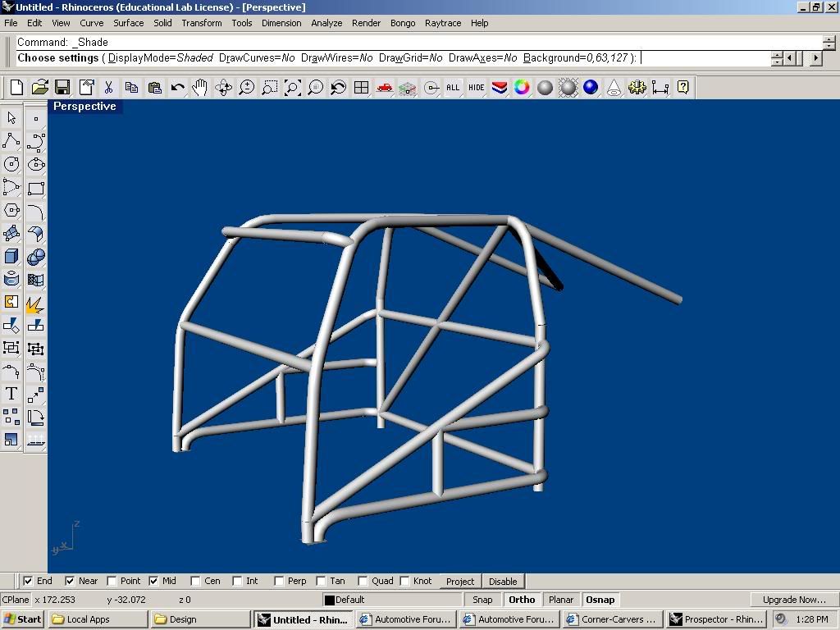Click the Upgrade Now button
The image size is (840, 630).
[x=793, y=600]
